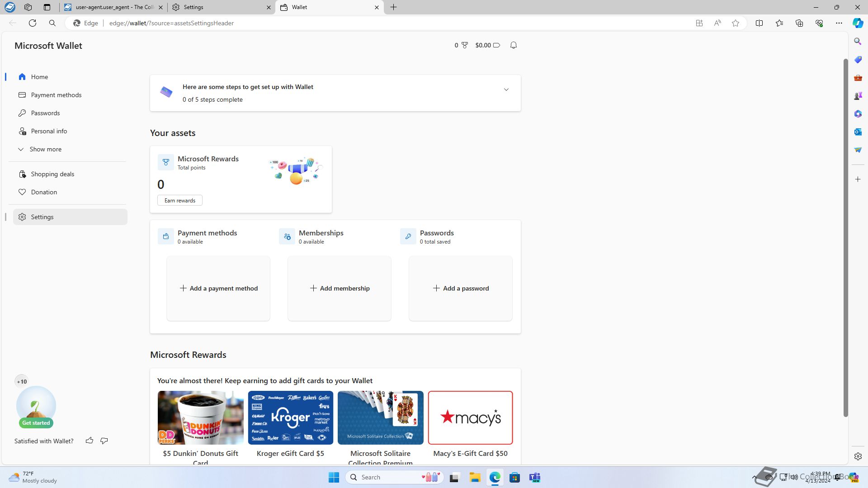Viewport: 868px width, 488px height.
Task: Open Settings and more ellipsis menu
Action: (x=839, y=23)
